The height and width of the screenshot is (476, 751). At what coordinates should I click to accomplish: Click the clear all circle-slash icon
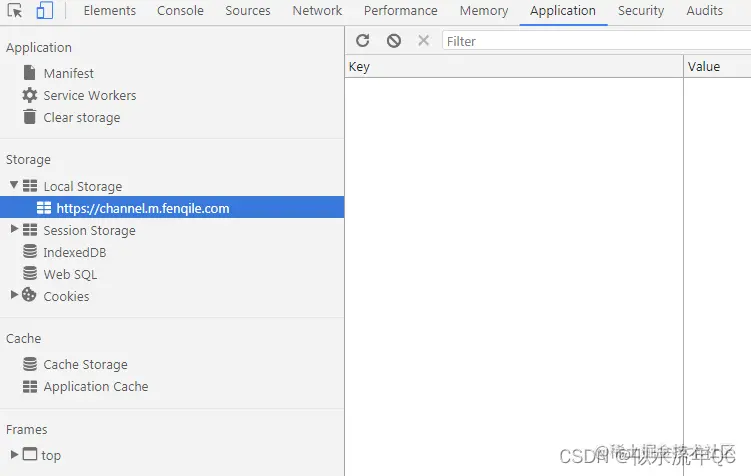(394, 41)
